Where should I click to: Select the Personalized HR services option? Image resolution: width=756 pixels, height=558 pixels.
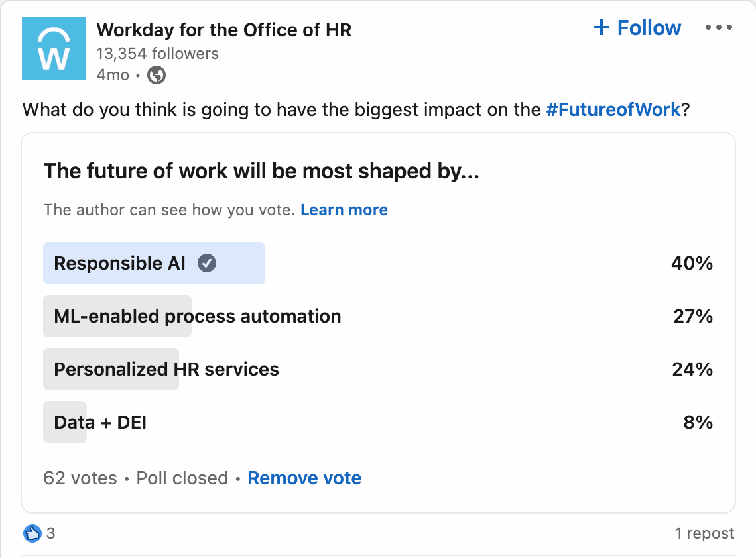(166, 369)
